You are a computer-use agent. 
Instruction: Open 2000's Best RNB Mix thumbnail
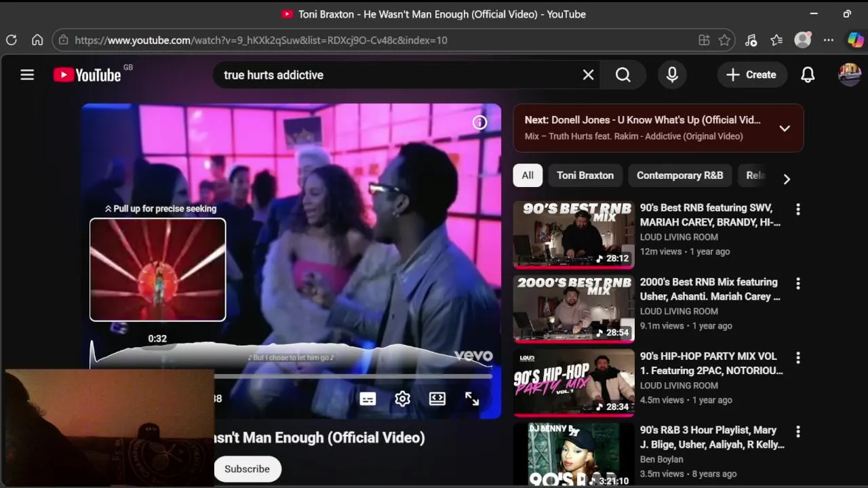click(x=574, y=308)
